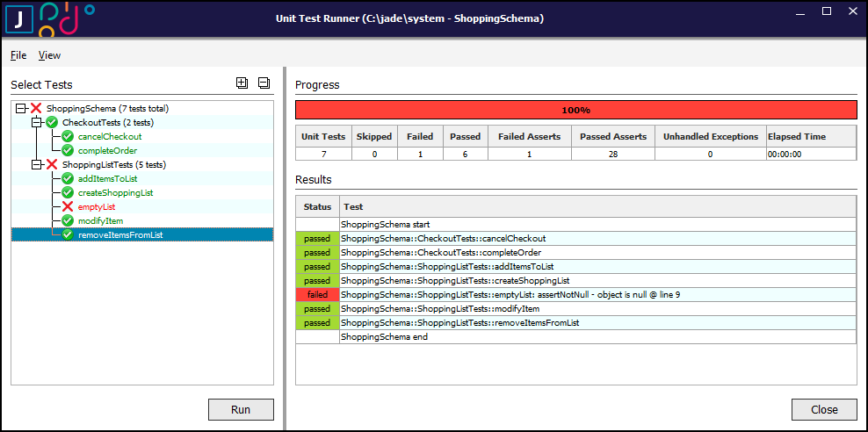Viewport: 868px width, 432px height.
Task: Click the ShoppingSchema end result row
Action: [598, 337]
